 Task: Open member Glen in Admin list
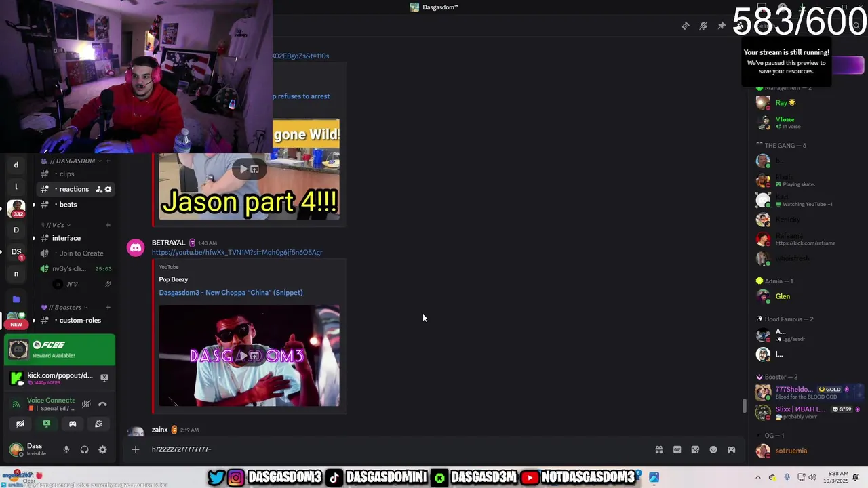(x=783, y=296)
